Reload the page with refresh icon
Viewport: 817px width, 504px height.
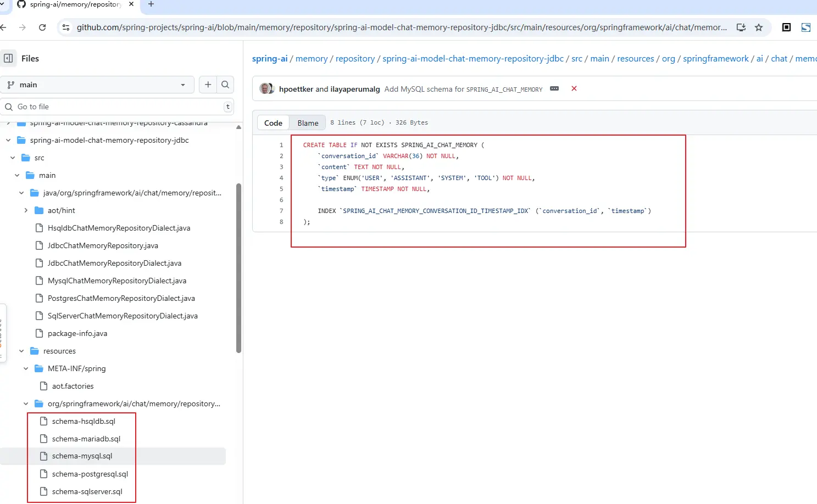[x=42, y=27]
